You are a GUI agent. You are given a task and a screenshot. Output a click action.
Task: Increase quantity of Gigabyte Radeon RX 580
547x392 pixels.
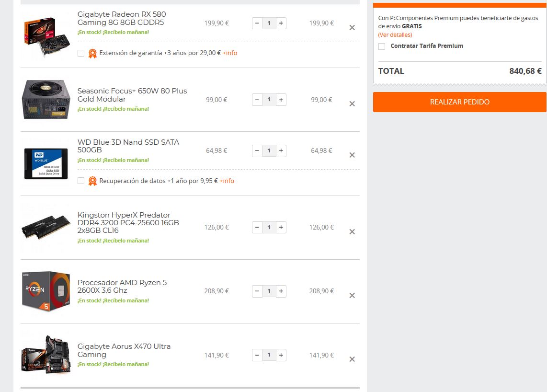(x=281, y=23)
